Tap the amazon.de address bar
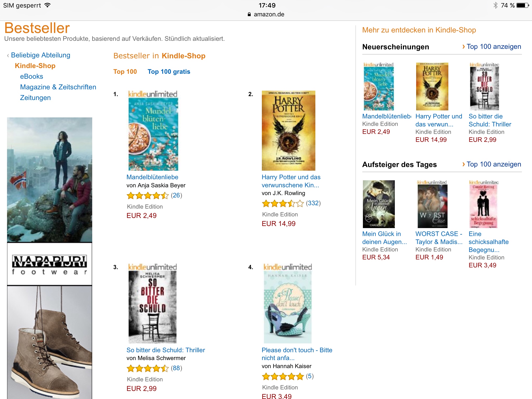 click(266, 14)
